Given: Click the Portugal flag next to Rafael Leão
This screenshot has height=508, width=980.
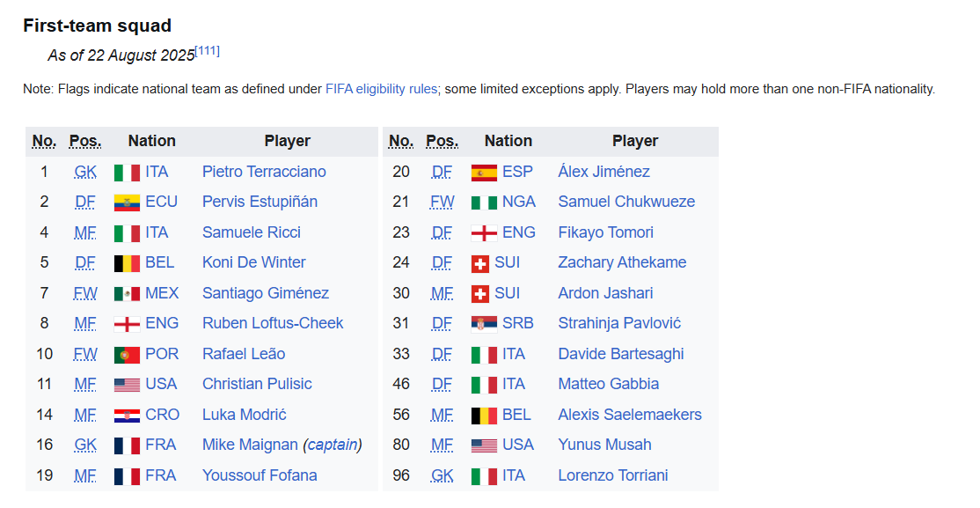Looking at the screenshot, I should (x=127, y=354).
